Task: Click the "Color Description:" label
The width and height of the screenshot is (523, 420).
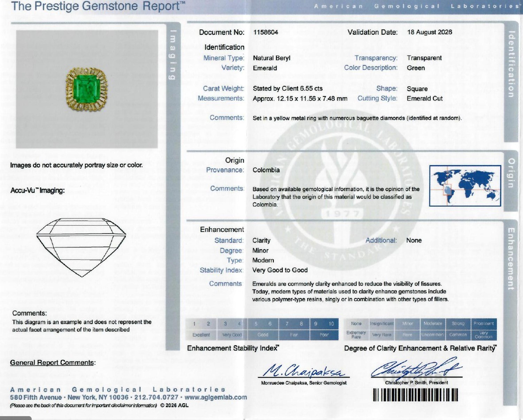Action: tap(371, 68)
